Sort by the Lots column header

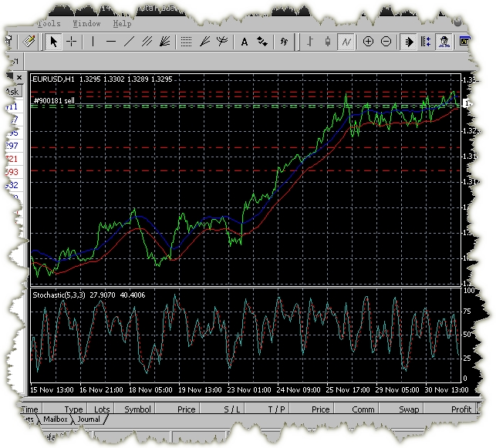102,409
